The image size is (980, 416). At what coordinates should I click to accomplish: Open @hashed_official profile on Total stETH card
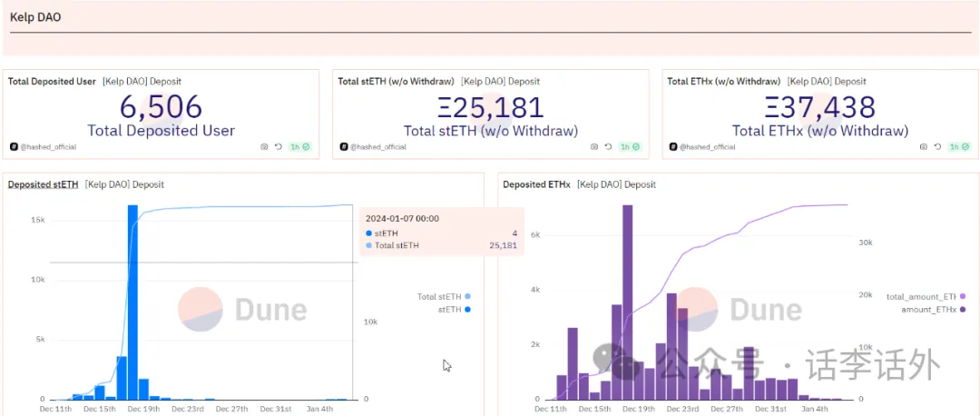(x=378, y=146)
